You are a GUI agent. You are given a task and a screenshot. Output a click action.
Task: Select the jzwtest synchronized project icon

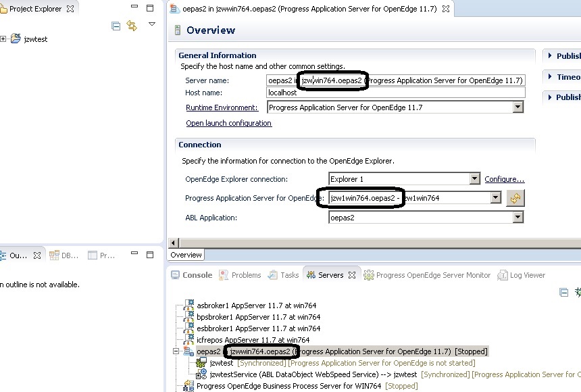tap(201, 363)
